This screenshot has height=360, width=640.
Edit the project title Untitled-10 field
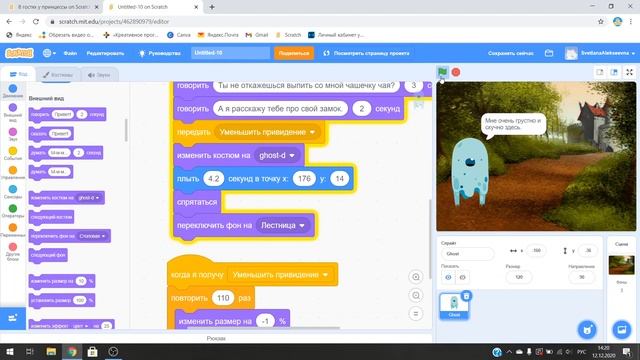tap(230, 53)
